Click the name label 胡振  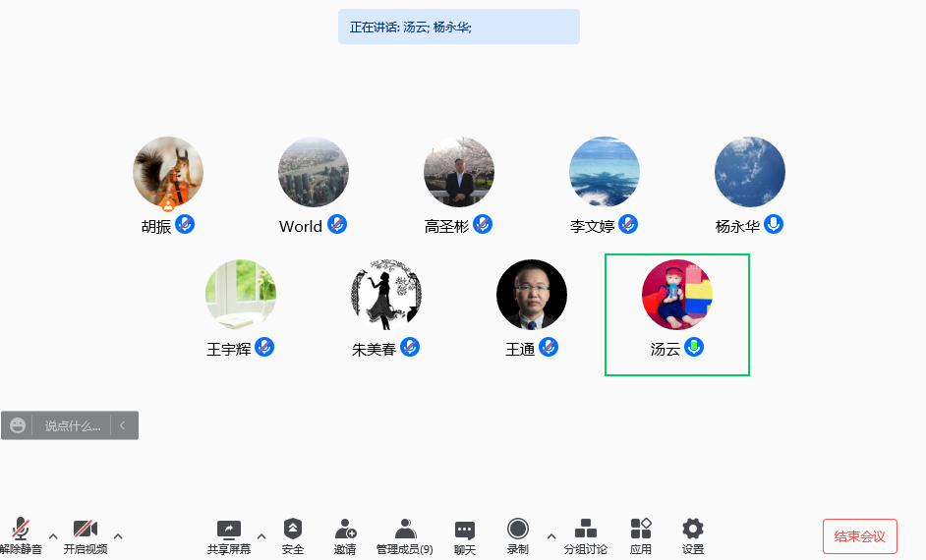(x=156, y=227)
